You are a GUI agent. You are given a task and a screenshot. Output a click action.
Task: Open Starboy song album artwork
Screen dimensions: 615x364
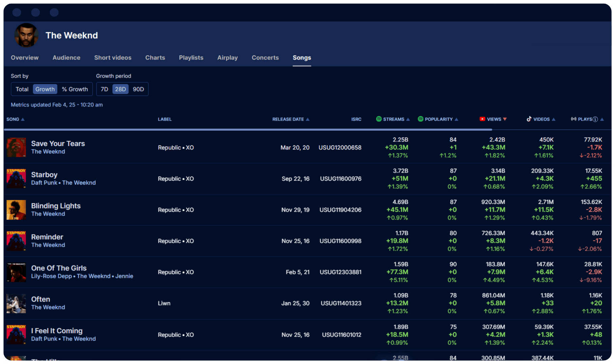pyautogui.click(x=16, y=178)
